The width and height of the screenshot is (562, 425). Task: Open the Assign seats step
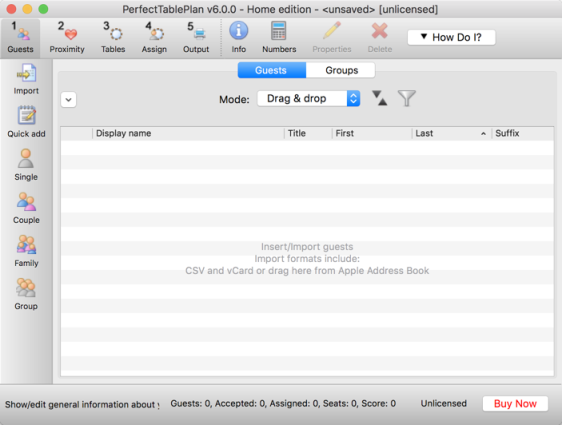click(154, 38)
